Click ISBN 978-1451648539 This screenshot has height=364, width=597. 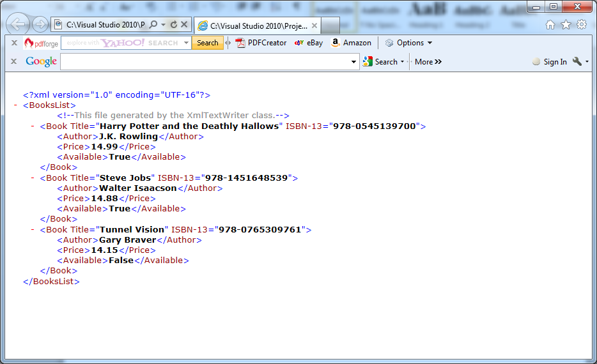tap(246, 178)
